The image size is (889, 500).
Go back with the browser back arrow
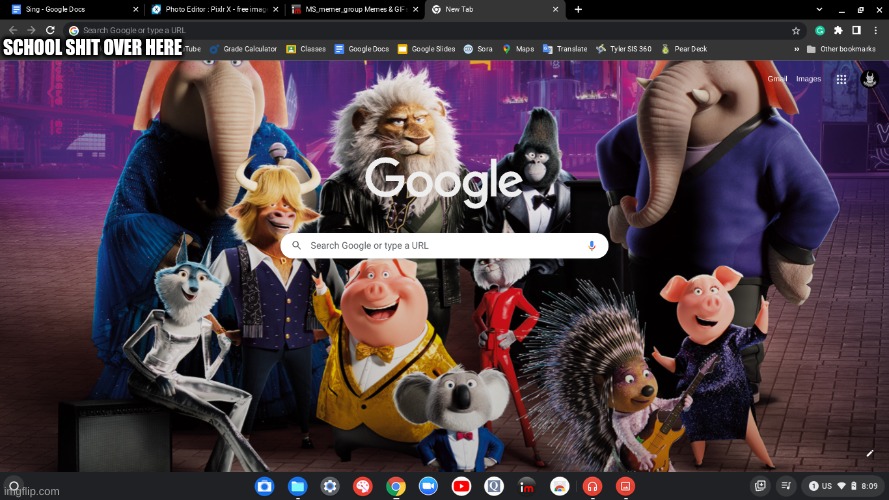click(x=13, y=30)
